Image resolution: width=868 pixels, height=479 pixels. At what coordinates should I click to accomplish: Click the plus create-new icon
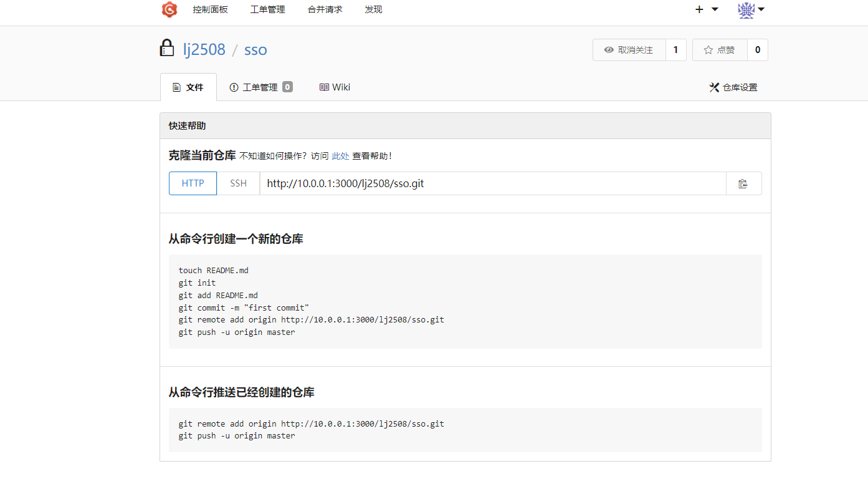(x=699, y=9)
